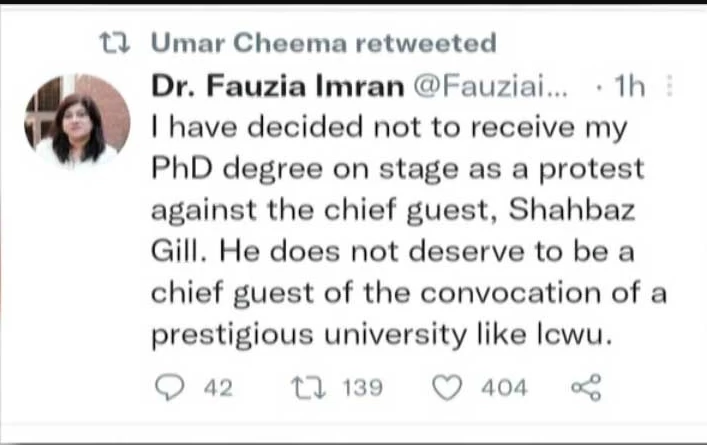Like the tweet with the heart icon

pyautogui.click(x=449, y=387)
